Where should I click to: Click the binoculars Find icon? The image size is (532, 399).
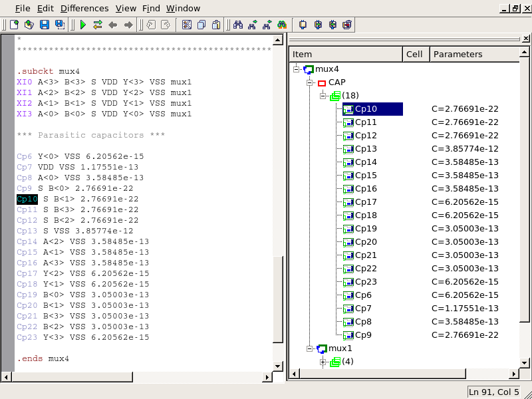pyautogui.click(x=237, y=25)
